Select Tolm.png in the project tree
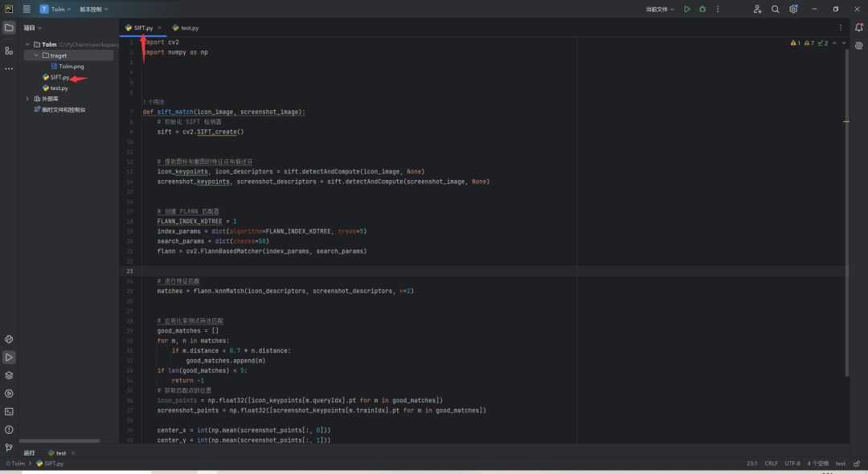The width and height of the screenshot is (868, 474). pos(71,67)
